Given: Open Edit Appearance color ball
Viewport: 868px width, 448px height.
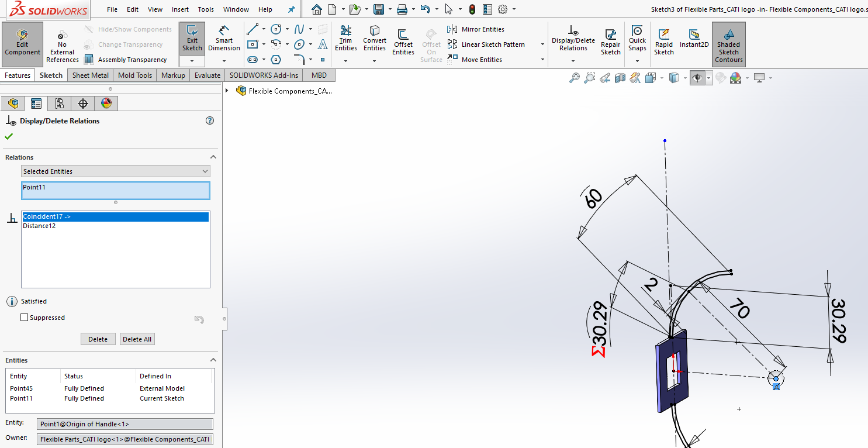Looking at the screenshot, I should coord(735,78).
